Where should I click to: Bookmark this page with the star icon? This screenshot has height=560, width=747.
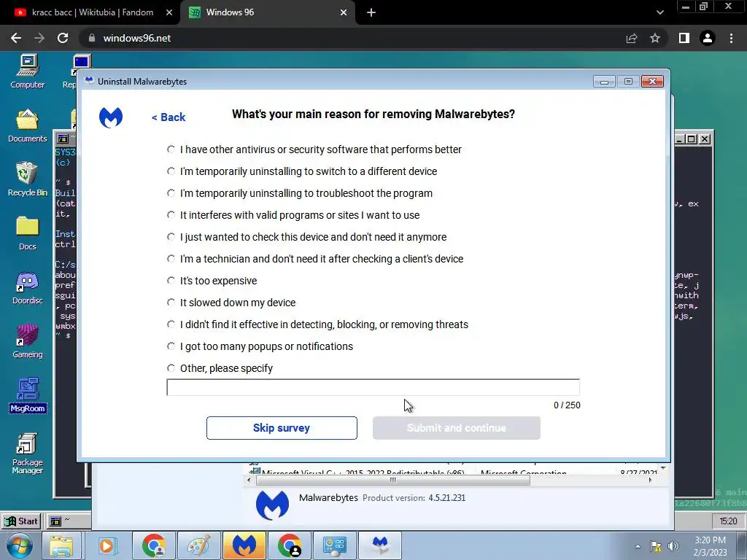[x=655, y=38]
